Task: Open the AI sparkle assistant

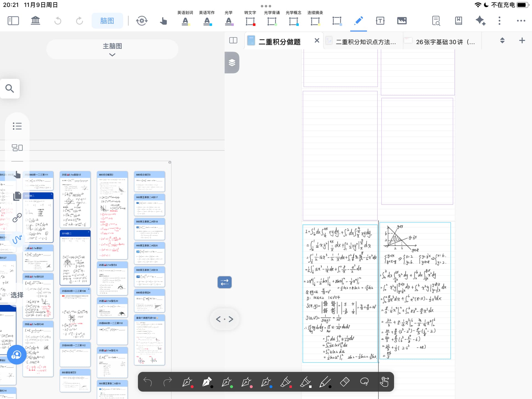Action: point(480,21)
